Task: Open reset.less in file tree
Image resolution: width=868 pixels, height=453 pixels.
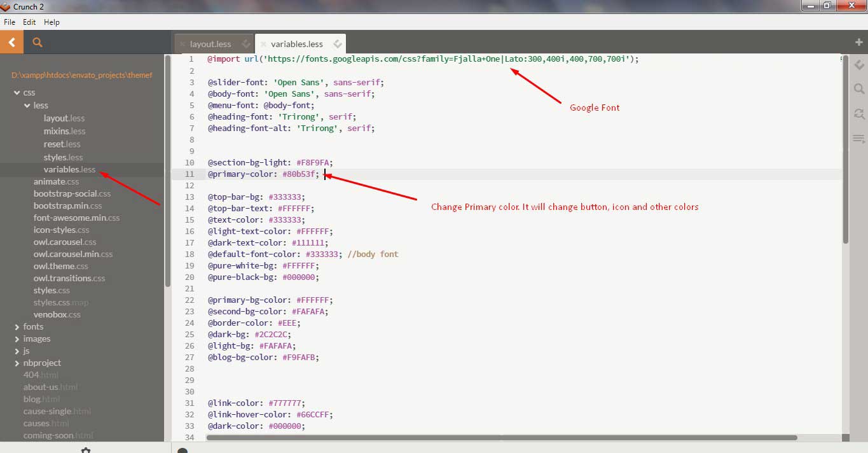Action: click(x=62, y=144)
